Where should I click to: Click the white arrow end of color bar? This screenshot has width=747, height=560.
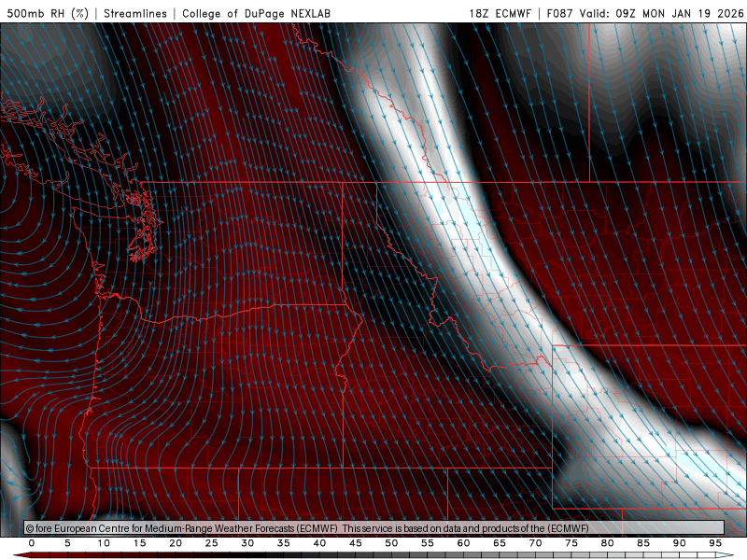(726, 555)
